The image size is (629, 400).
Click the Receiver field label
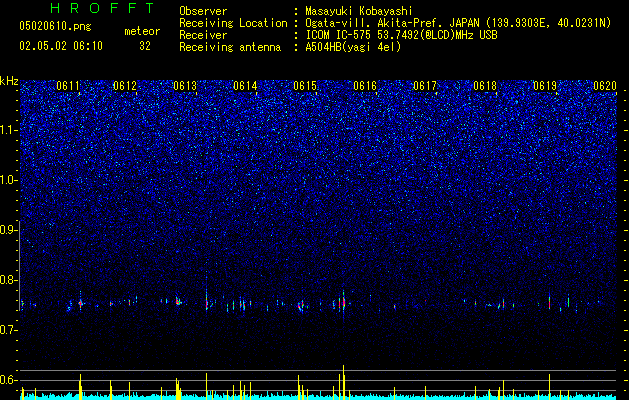click(x=203, y=35)
